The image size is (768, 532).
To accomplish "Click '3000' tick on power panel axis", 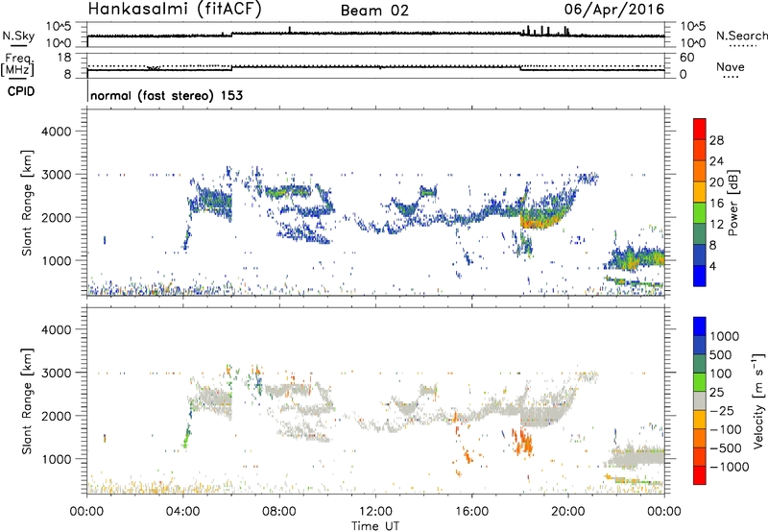I will coord(57,175).
